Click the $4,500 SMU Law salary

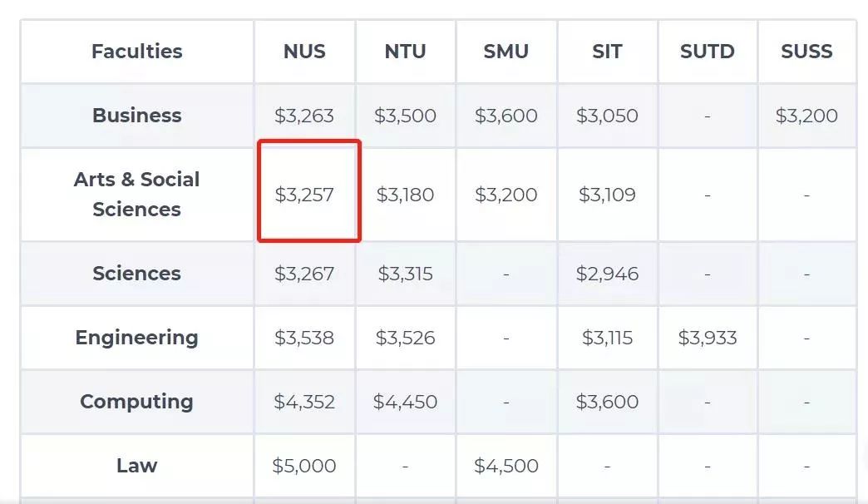click(506, 466)
